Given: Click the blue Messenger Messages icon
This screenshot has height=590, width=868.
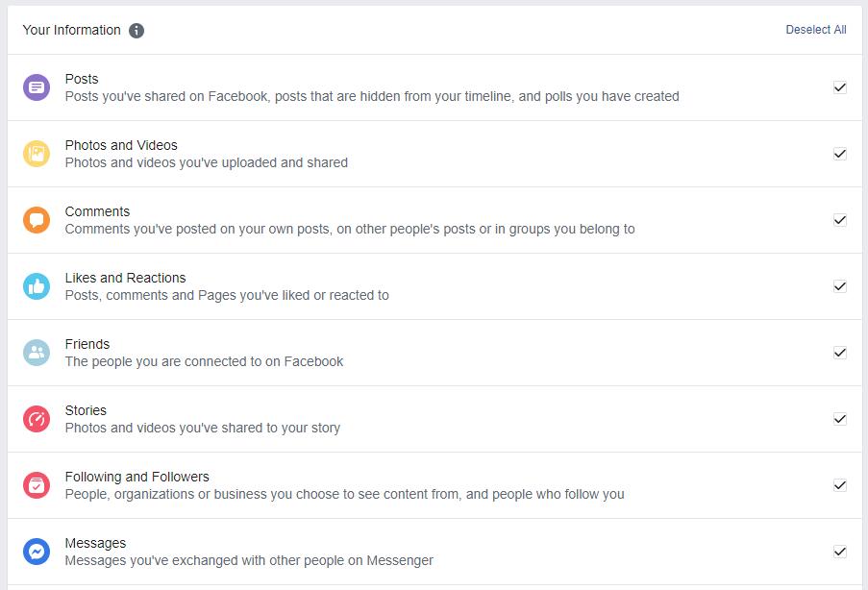Looking at the screenshot, I should pyautogui.click(x=37, y=552).
